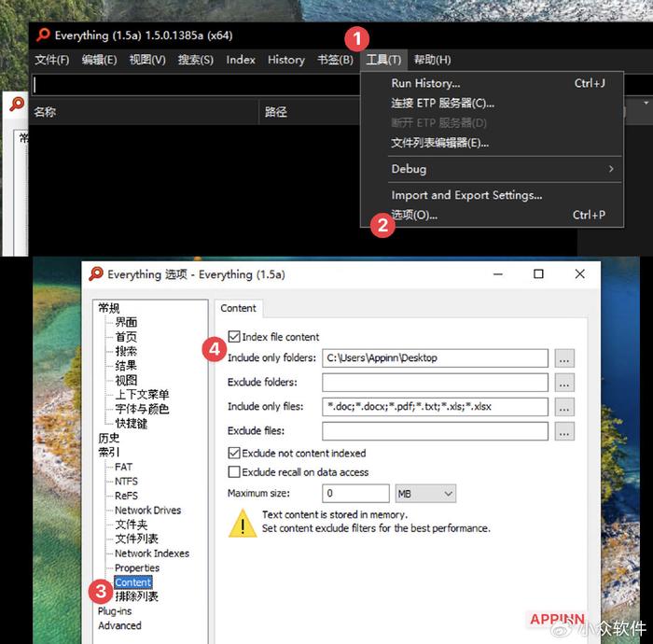Expand the Debug submenu arrow
Image resolution: width=653 pixels, height=644 pixels.
[x=611, y=169]
